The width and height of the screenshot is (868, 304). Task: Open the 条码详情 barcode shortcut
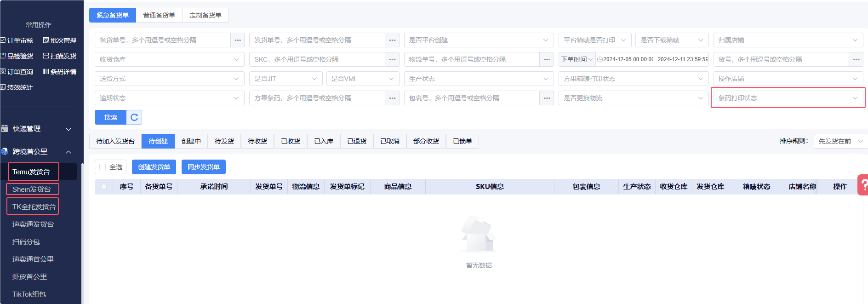(x=60, y=72)
